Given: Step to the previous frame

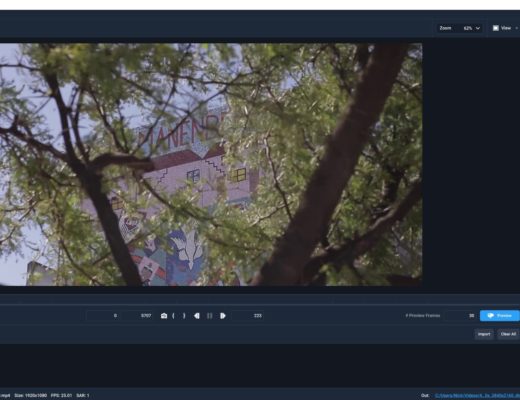Looking at the screenshot, I should [x=197, y=316].
